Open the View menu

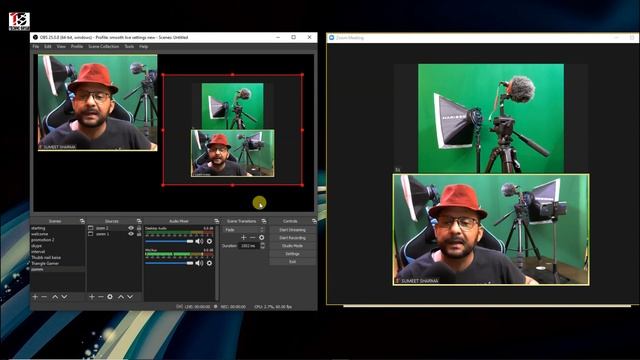pos(61,47)
